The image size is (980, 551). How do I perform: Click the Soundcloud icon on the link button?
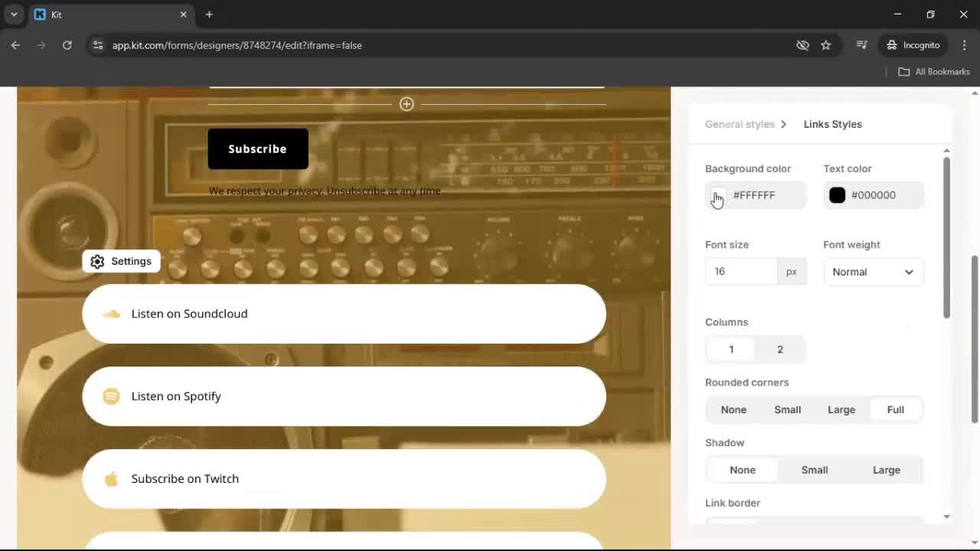pos(111,314)
